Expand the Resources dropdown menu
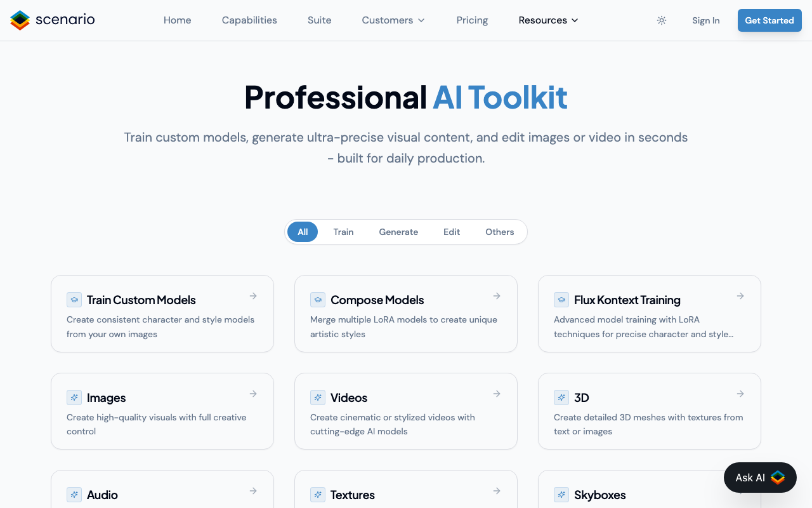The image size is (812, 508). click(548, 20)
